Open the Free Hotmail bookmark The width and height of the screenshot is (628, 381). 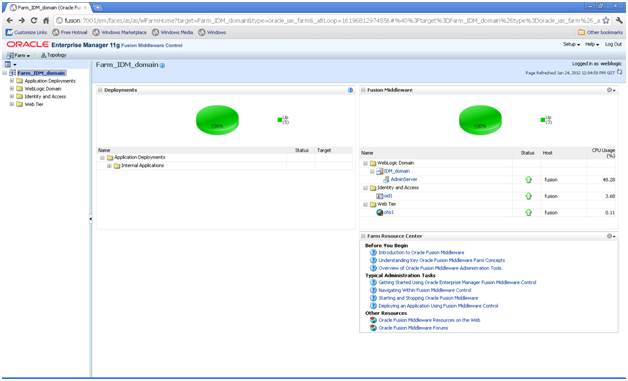pyautogui.click(x=70, y=32)
